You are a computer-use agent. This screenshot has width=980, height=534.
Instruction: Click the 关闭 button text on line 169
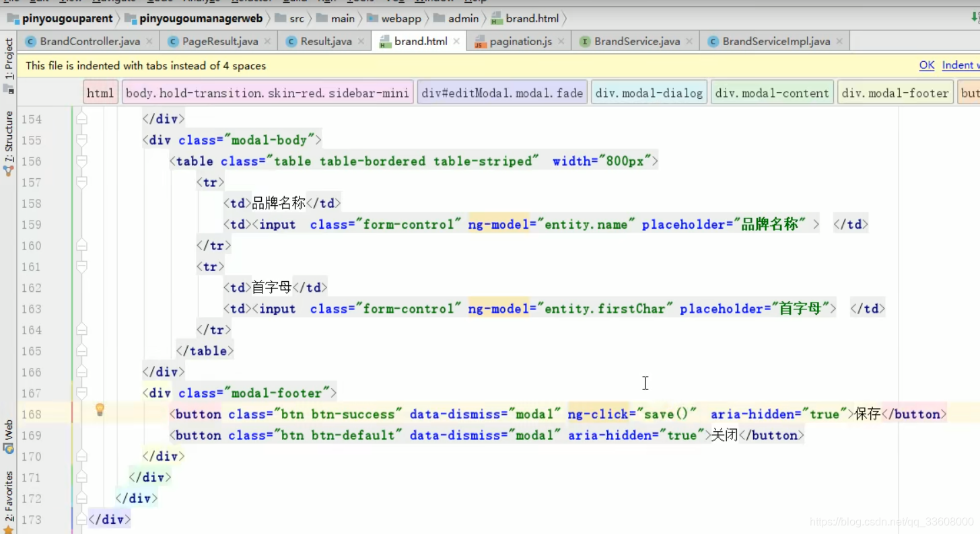pos(725,435)
